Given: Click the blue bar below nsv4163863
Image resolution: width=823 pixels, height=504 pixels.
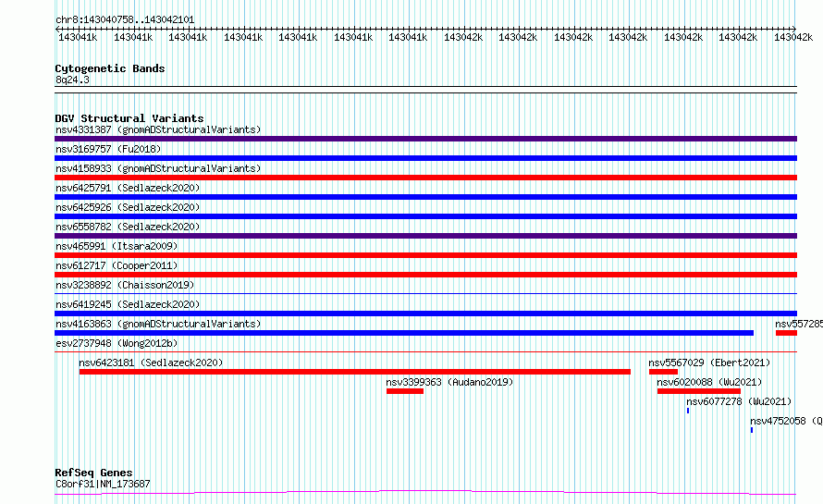Looking at the screenshot, I should (x=404, y=333).
